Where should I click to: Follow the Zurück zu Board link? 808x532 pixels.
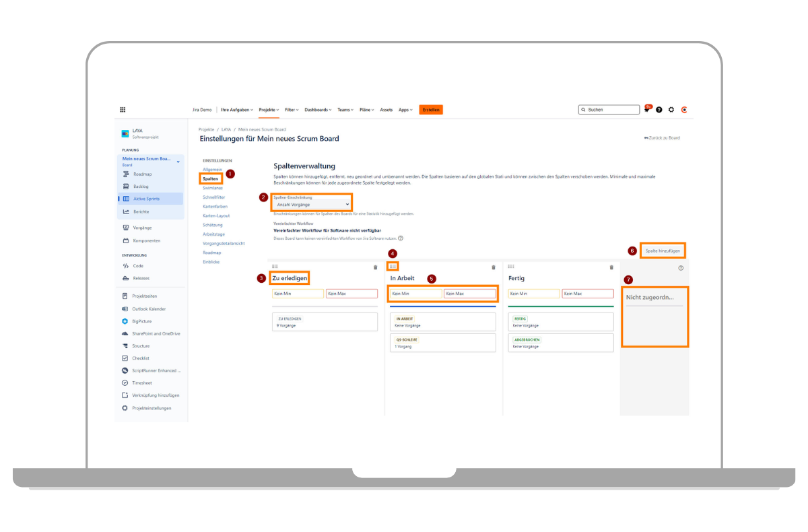coord(662,138)
